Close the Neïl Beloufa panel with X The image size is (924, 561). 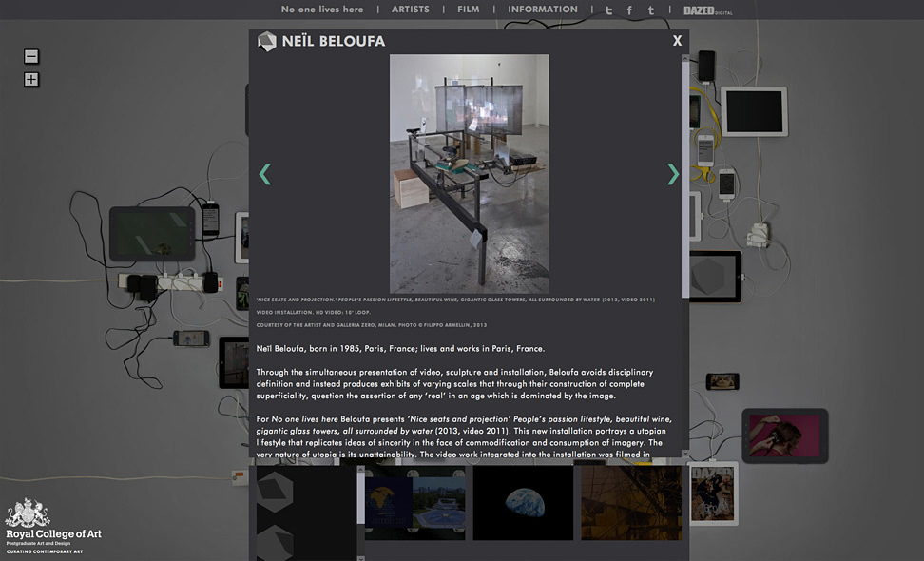click(677, 41)
